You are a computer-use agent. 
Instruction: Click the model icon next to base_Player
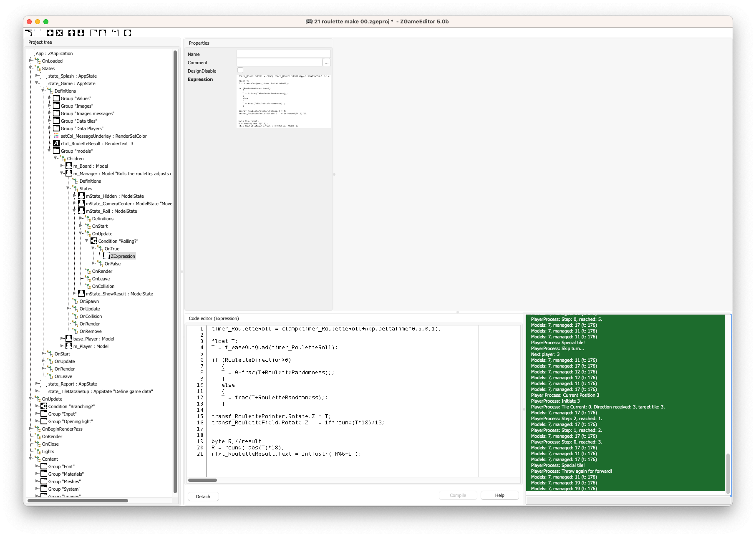pos(69,339)
